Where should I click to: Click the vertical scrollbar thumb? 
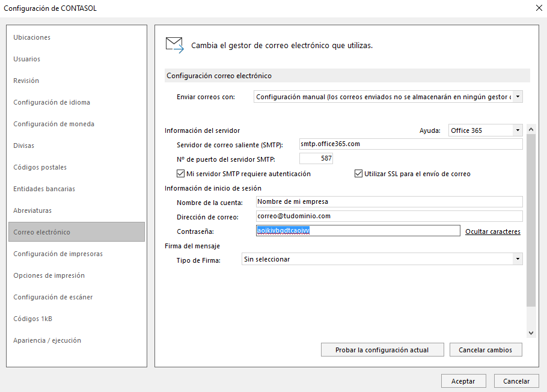[531, 220]
